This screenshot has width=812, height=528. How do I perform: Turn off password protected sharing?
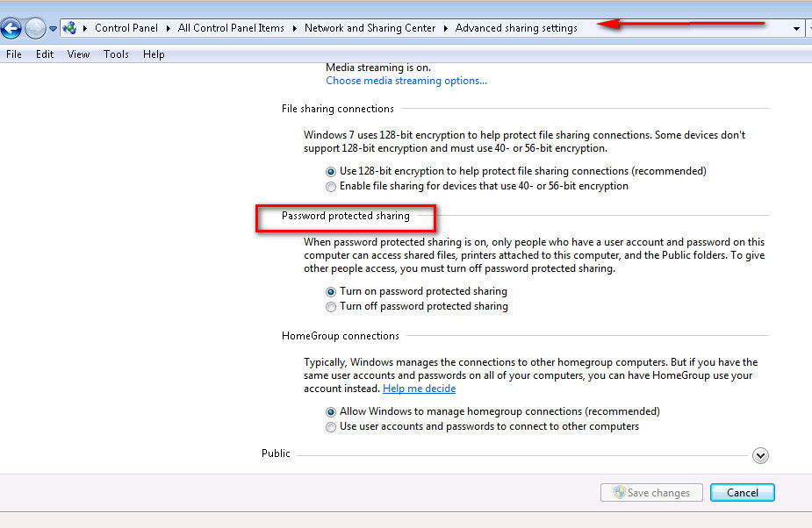click(x=331, y=306)
